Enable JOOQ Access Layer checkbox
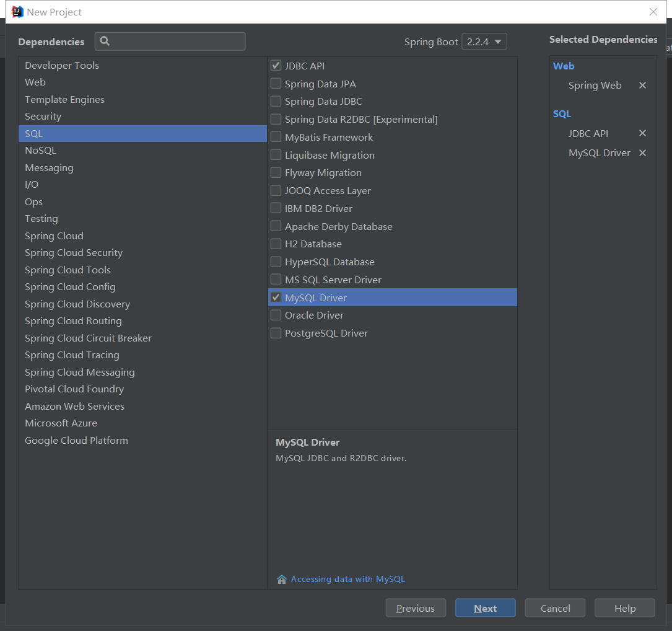 click(x=276, y=190)
